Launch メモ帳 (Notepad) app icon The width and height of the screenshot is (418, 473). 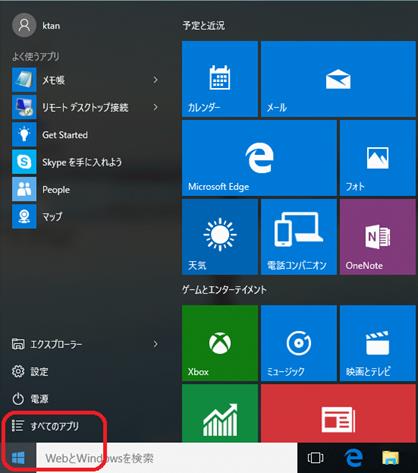[x=24, y=80]
